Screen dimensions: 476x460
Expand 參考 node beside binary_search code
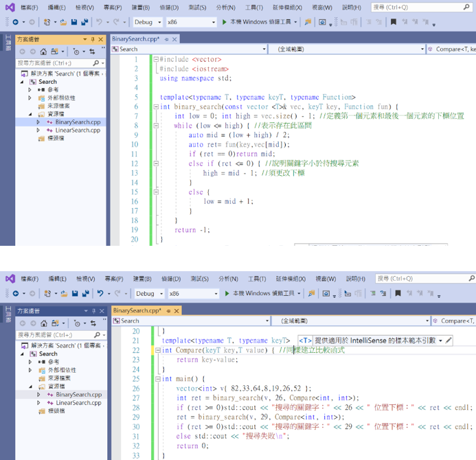(x=30, y=89)
